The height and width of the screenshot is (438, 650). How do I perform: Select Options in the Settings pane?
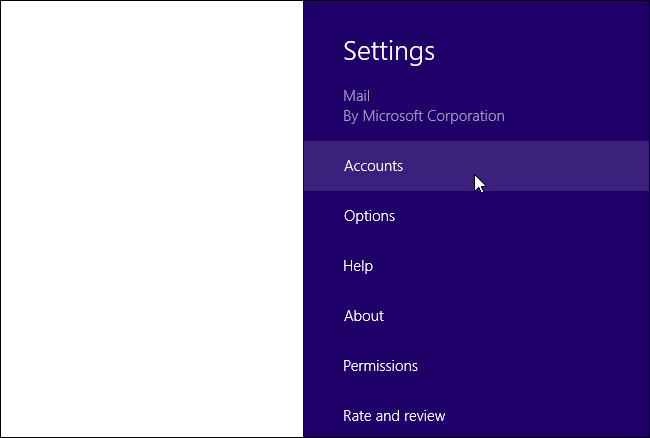369,216
